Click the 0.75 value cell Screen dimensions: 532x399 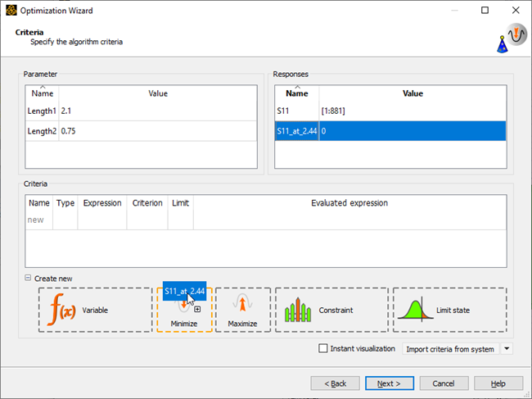[158, 131]
